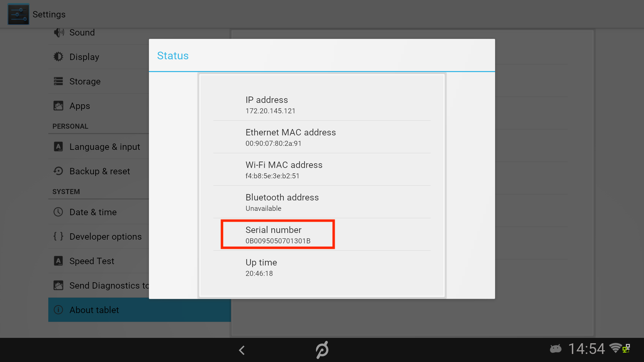Open the Display settings
The height and width of the screenshot is (362, 644).
tap(84, 57)
